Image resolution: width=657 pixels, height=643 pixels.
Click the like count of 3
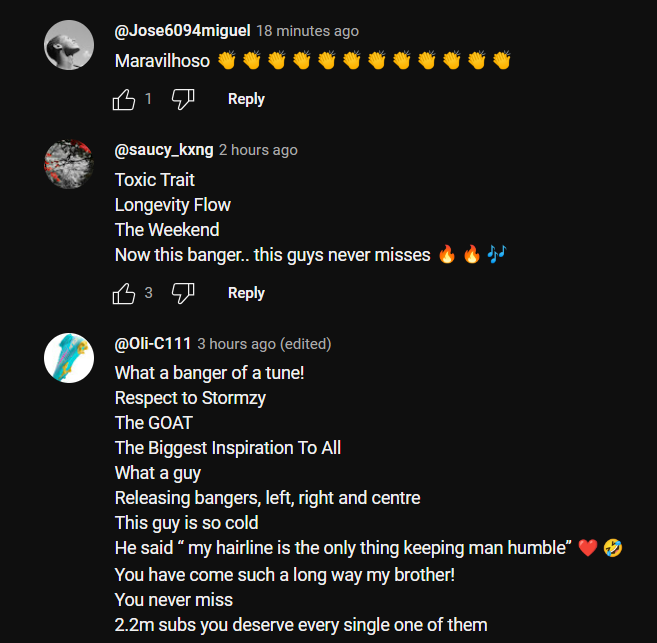[149, 293]
